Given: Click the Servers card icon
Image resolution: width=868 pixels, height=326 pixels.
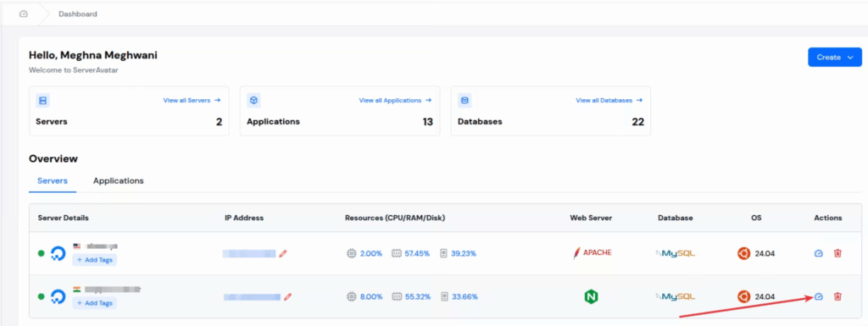Looking at the screenshot, I should (x=43, y=101).
